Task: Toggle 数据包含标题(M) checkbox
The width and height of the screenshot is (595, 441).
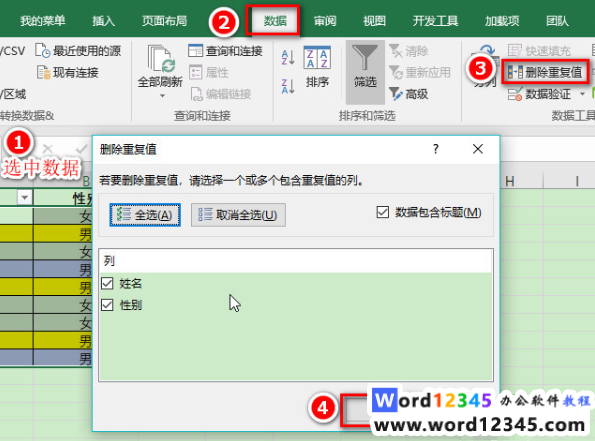Action: click(383, 212)
